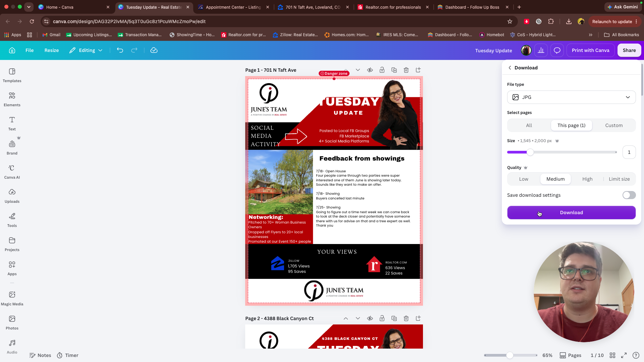Open the Brand sidebar panel
Image resolution: width=644 pixels, height=362 pixels.
pyautogui.click(x=12, y=148)
